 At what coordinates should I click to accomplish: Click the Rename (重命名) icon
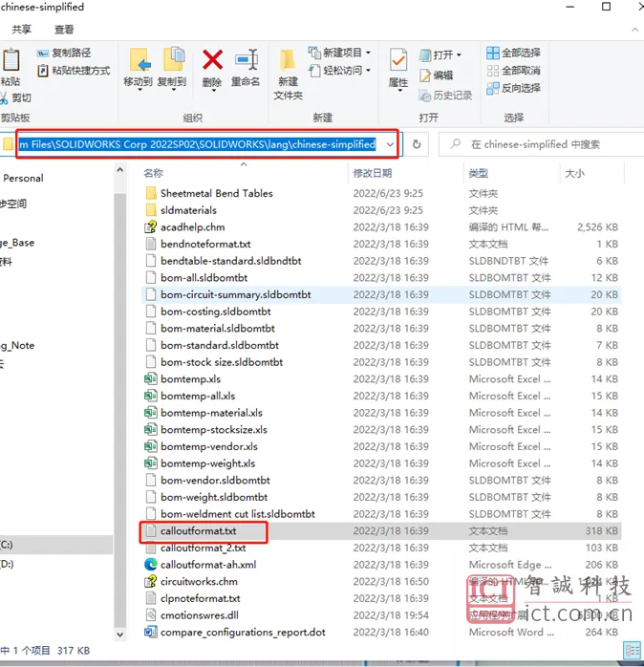click(x=247, y=59)
